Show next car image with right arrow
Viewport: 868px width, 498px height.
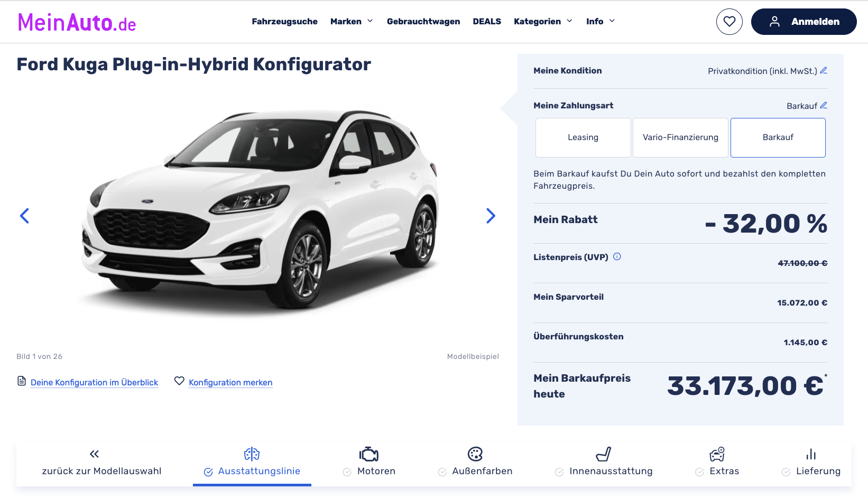click(x=491, y=216)
